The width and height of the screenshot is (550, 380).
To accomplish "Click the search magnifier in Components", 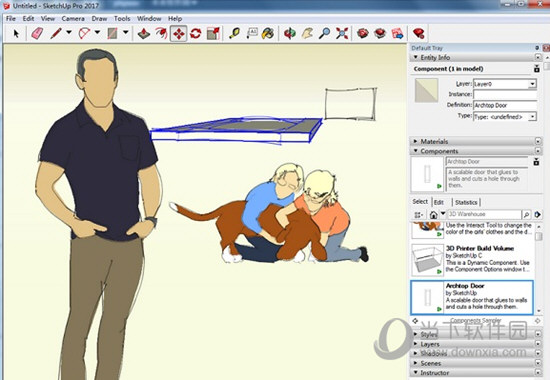I will [526, 214].
